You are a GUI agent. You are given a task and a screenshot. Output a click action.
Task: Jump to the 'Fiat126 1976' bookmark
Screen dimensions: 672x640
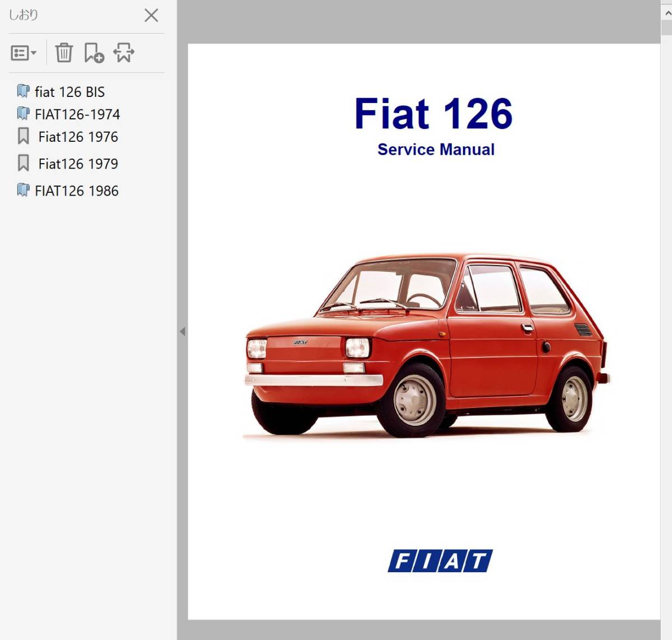tap(78, 137)
